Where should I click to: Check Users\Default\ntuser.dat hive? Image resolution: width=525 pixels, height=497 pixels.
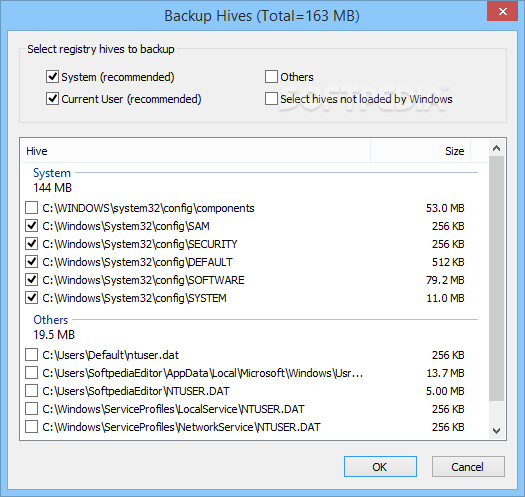31,355
